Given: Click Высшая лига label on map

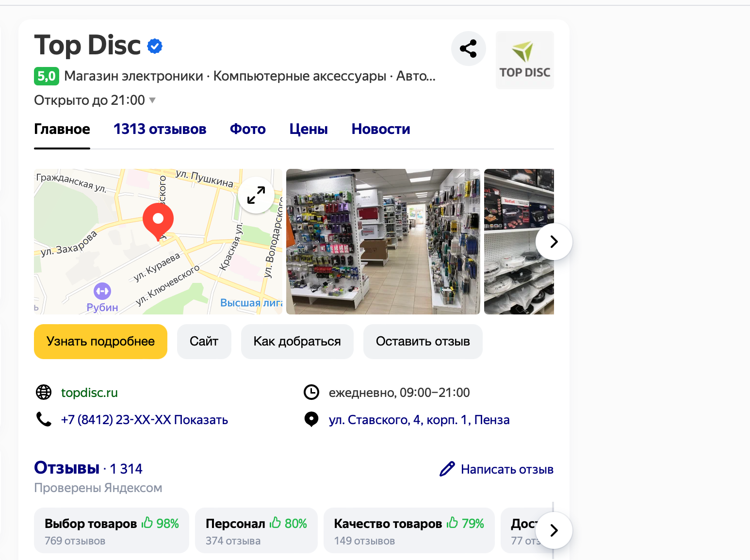Looking at the screenshot, I should pos(251,303).
